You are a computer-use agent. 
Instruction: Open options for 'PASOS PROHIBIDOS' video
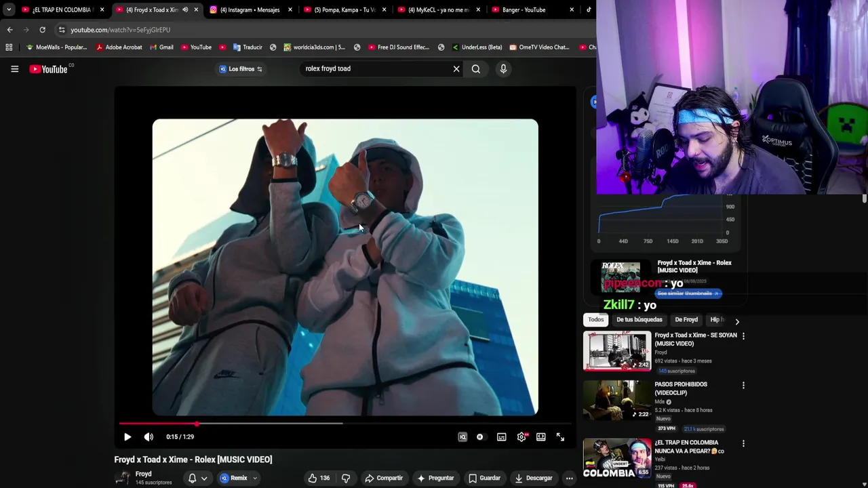click(743, 386)
